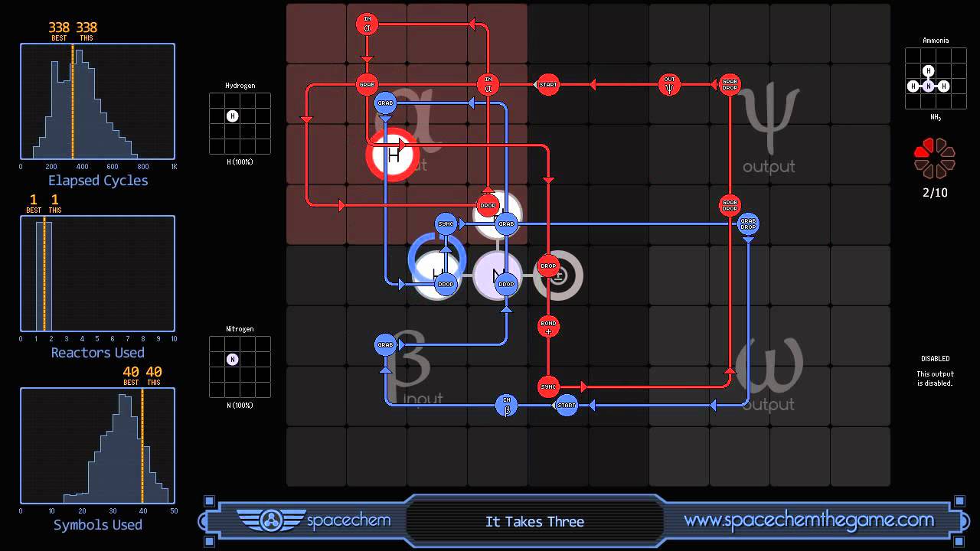Click the Hydrogen input molecule grid
The width and height of the screenshot is (980, 551).
pyautogui.click(x=240, y=123)
